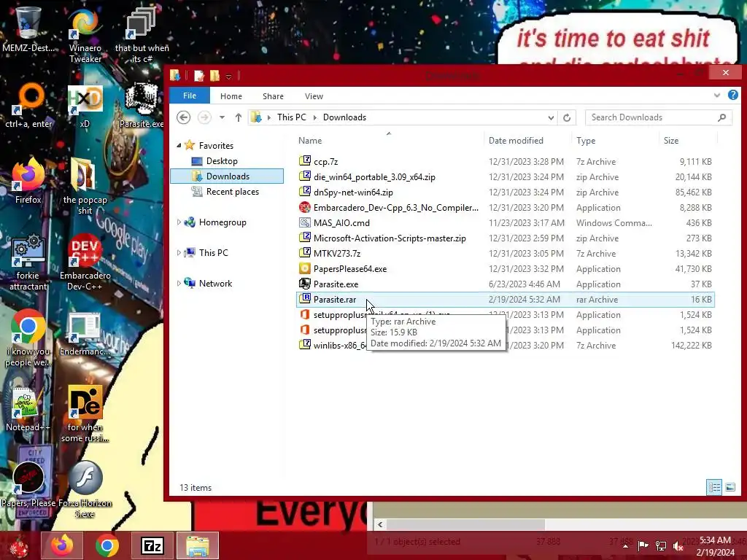Viewport: 747px width, 560px height.
Task: Open Forza Horizon 5.exe desktop icon
Action: pyautogui.click(x=85, y=489)
